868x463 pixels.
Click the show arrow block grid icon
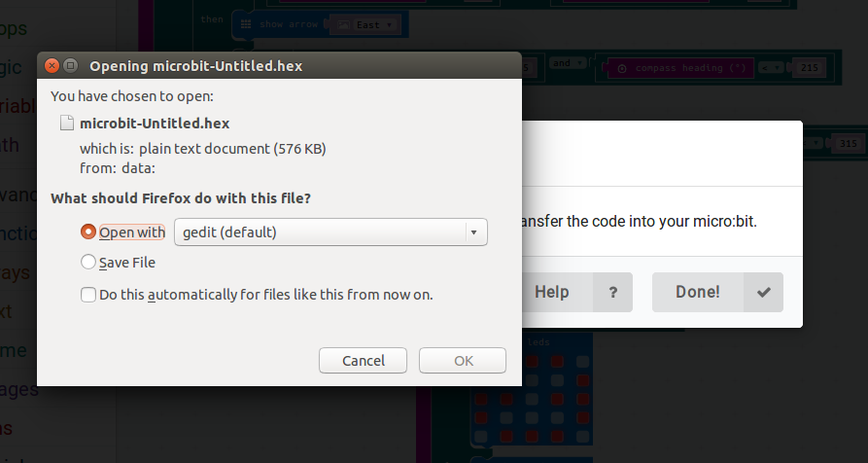pyautogui.click(x=246, y=24)
